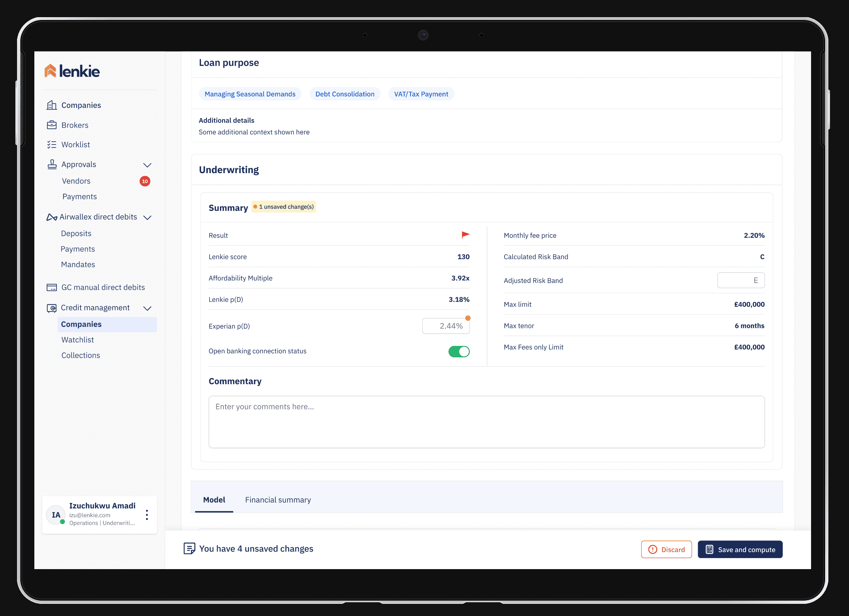Toggle Open banking connection status switch
Viewport: 849px width, 616px height.
tap(458, 351)
